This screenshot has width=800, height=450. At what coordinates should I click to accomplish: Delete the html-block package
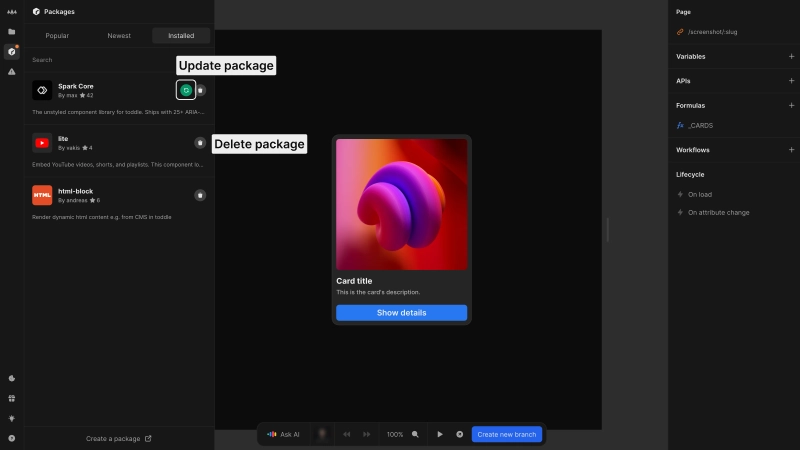click(x=200, y=195)
